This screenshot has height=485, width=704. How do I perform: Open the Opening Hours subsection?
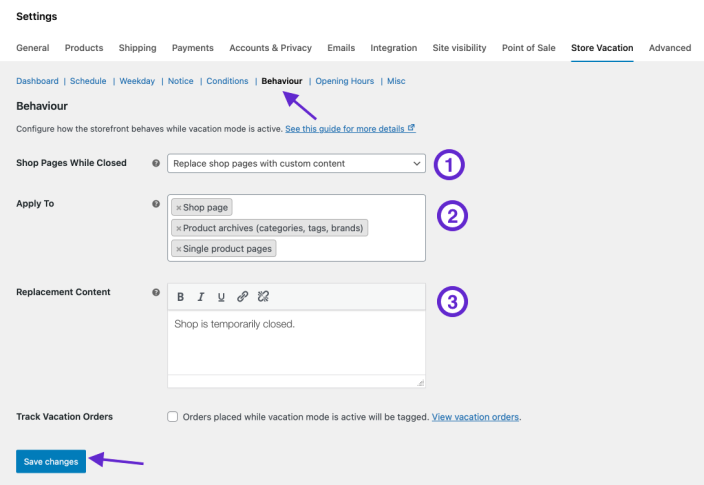[345, 81]
